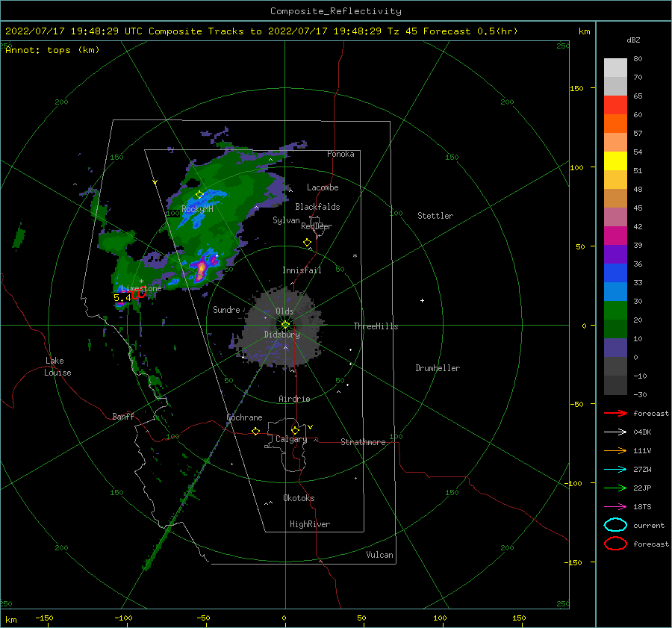Click the green 22JP arrow legend icon

pos(615,488)
